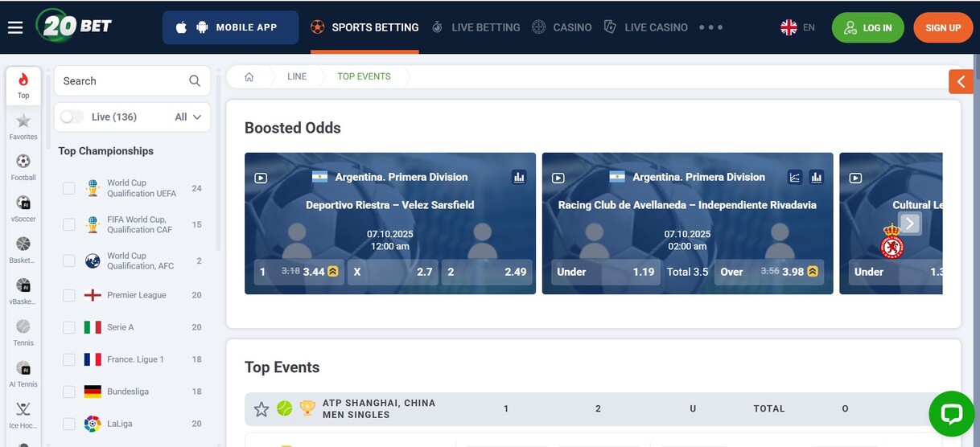The height and width of the screenshot is (447, 980).
Task: Open live chat support bubble
Action: [951, 414]
